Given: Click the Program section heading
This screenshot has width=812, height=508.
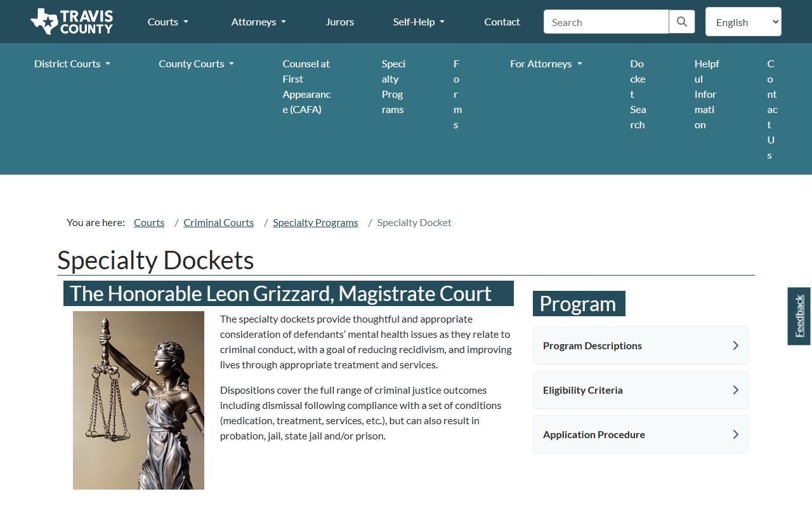Looking at the screenshot, I should 579,304.
